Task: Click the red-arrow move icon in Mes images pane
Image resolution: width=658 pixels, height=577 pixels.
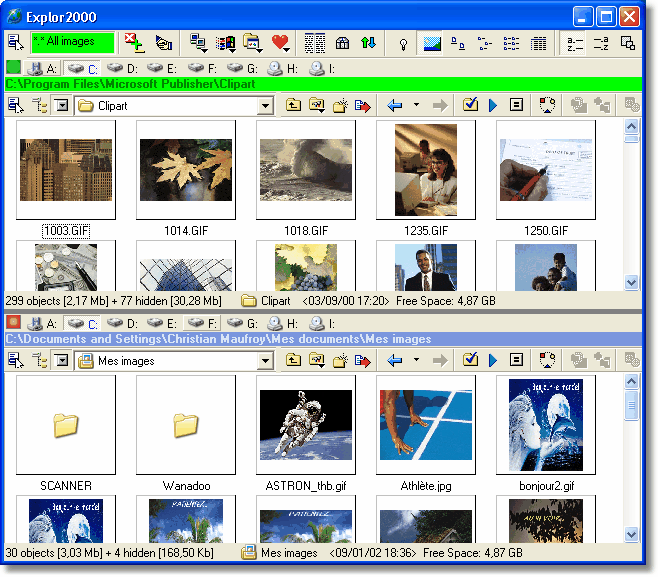Action: pos(363,360)
